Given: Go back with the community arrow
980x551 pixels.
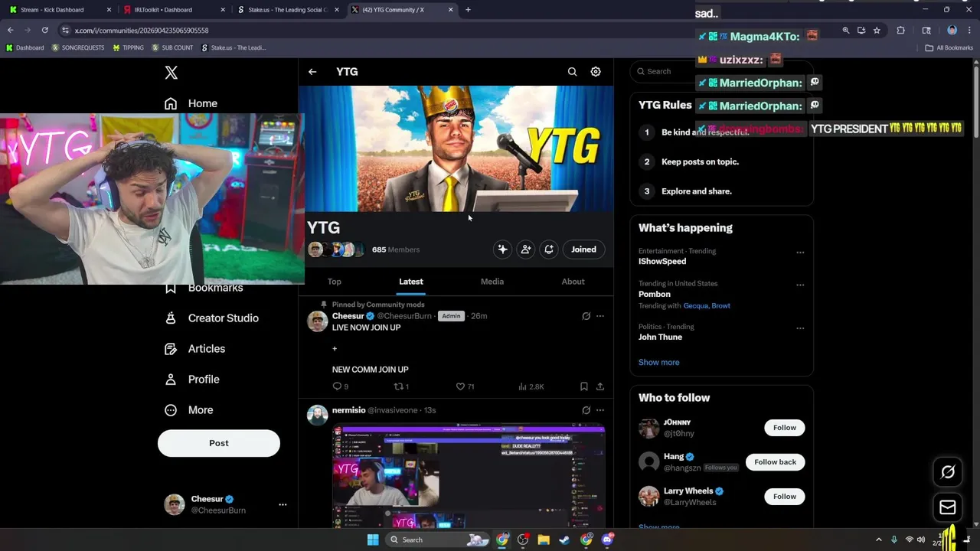Looking at the screenshot, I should 312,72.
